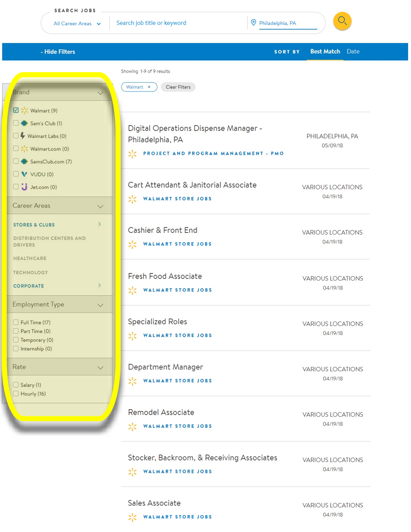The image size is (411, 532).
Task: Select the Technology career area
Action: pyautogui.click(x=30, y=273)
